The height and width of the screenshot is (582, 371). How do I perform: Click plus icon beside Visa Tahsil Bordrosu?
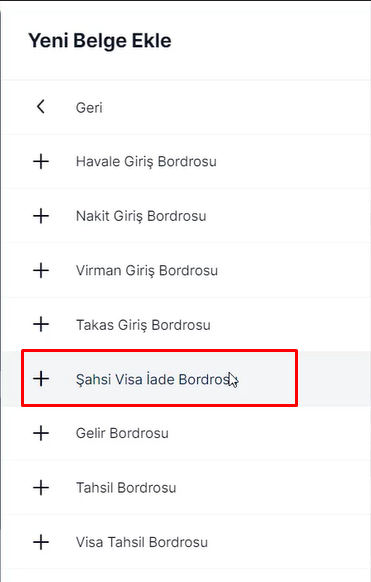[x=41, y=542]
